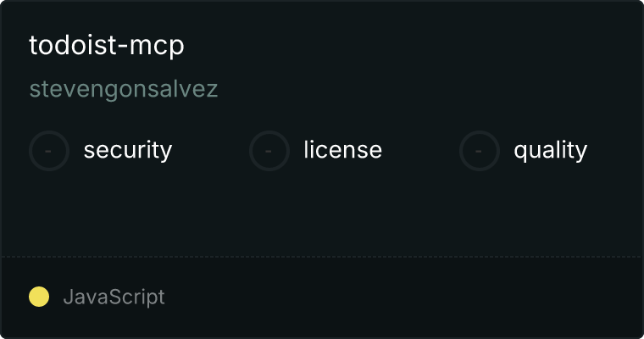Viewport: 644px width, 339px height.
Task: Click the quality score circle badge
Action: click(x=480, y=151)
